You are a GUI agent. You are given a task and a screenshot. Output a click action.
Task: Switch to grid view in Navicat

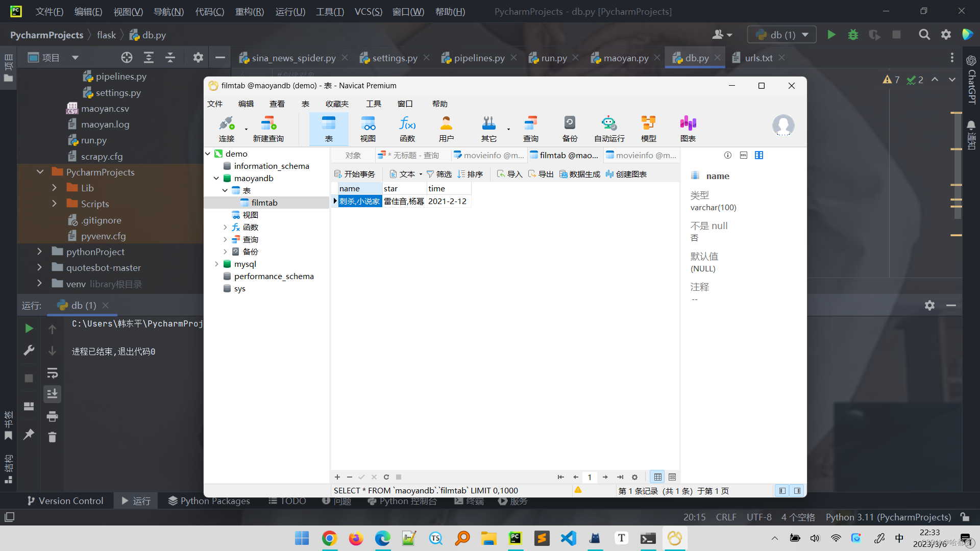pyautogui.click(x=657, y=477)
